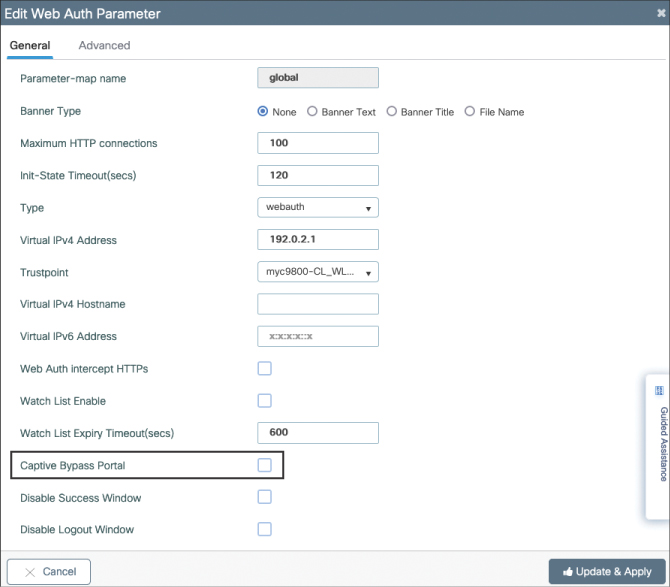Click the Update & Apply button
Viewport: 670px width, 587px height.
tap(606, 571)
